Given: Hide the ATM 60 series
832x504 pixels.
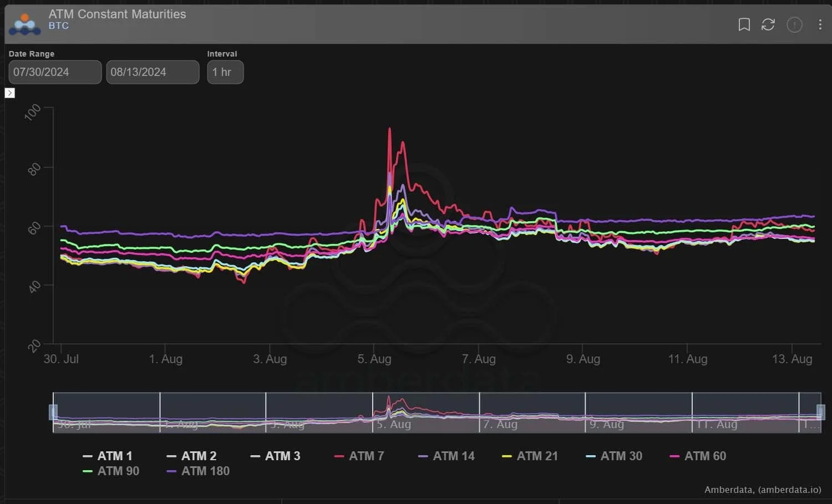Looking at the screenshot, I should tap(698, 456).
